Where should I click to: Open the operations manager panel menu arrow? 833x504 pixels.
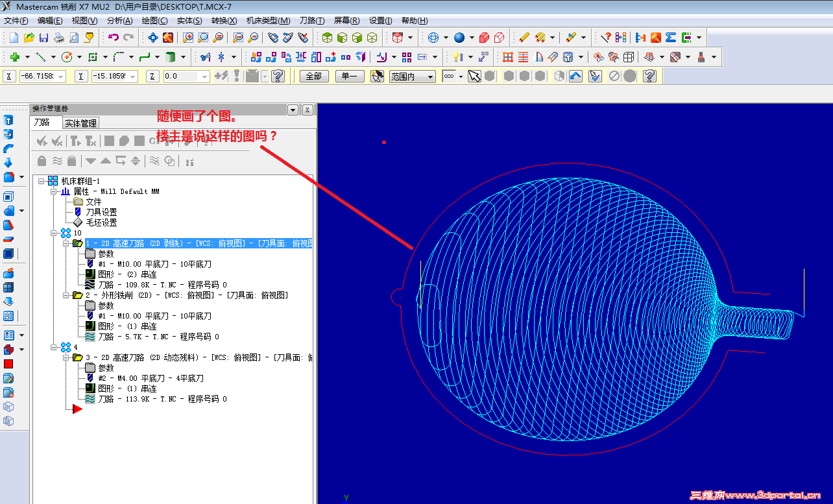[x=293, y=110]
